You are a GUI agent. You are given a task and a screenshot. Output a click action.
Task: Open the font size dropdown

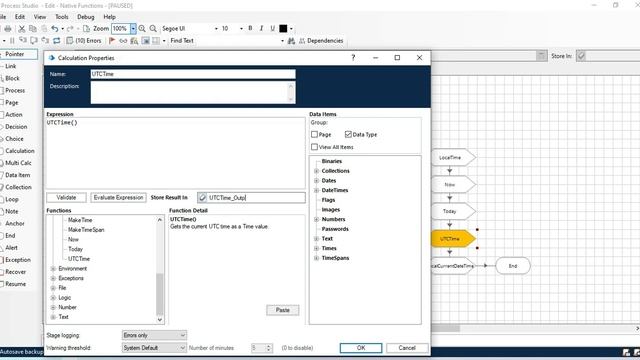tap(241, 29)
